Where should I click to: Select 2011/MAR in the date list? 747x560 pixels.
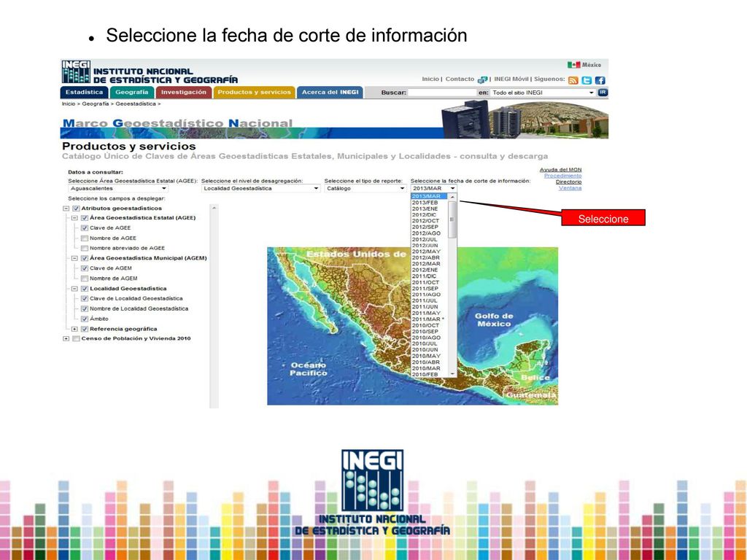click(429, 319)
